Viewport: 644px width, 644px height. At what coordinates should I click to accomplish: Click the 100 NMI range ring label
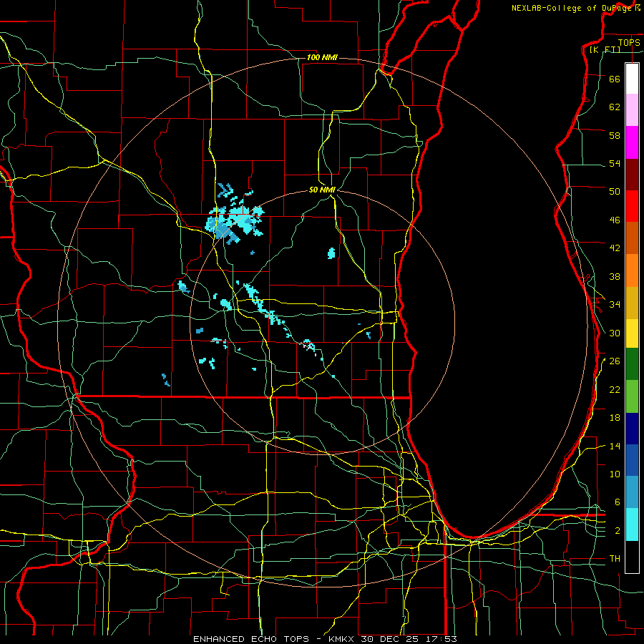pyautogui.click(x=322, y=57)
